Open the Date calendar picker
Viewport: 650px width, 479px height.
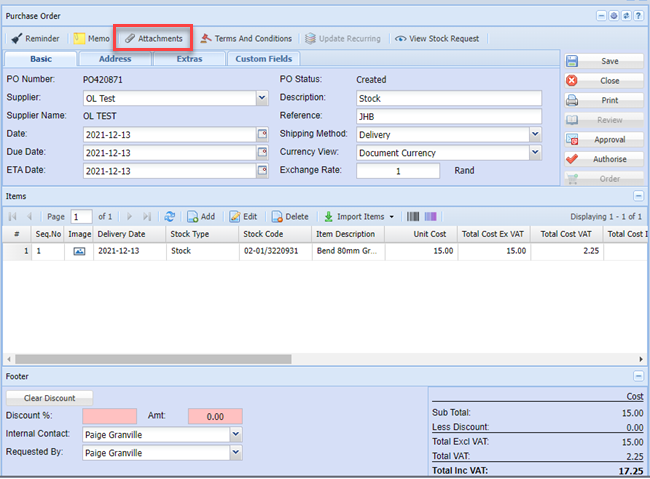(x=262, y=134)
